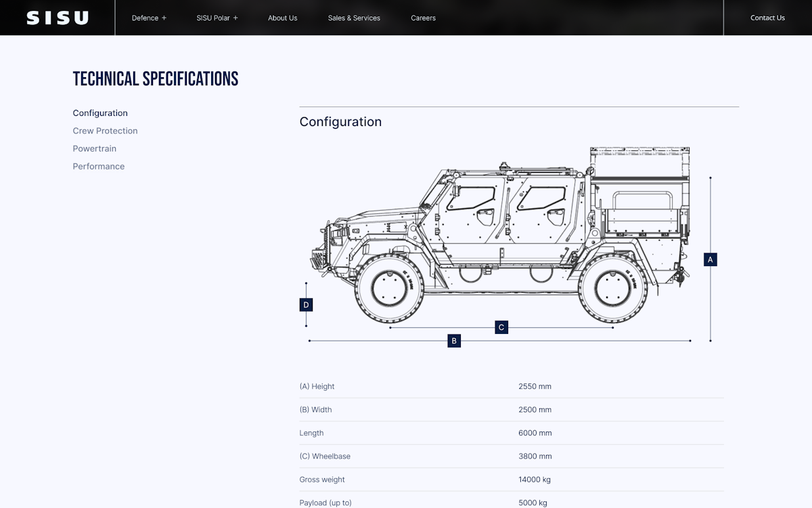This screenshot has height=508, width=812.
Task: Click the "14000 kg" value
Action: 535,480
